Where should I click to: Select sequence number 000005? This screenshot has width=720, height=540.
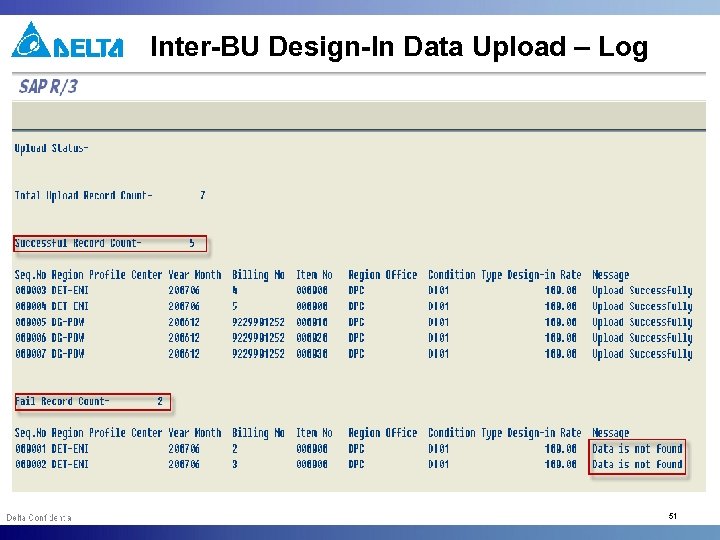pyautogui.click(x=30, y=322)
